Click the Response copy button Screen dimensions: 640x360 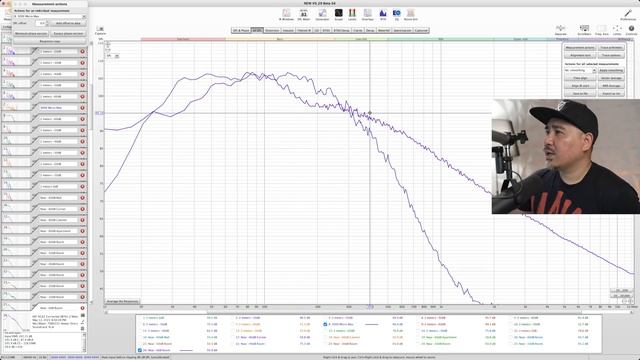click(49, 41)
